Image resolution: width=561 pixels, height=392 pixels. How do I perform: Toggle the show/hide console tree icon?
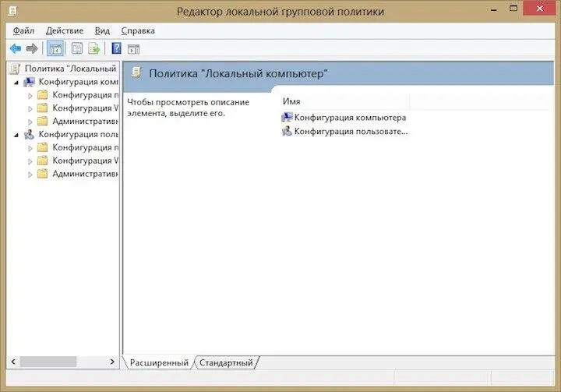(55, 48)
